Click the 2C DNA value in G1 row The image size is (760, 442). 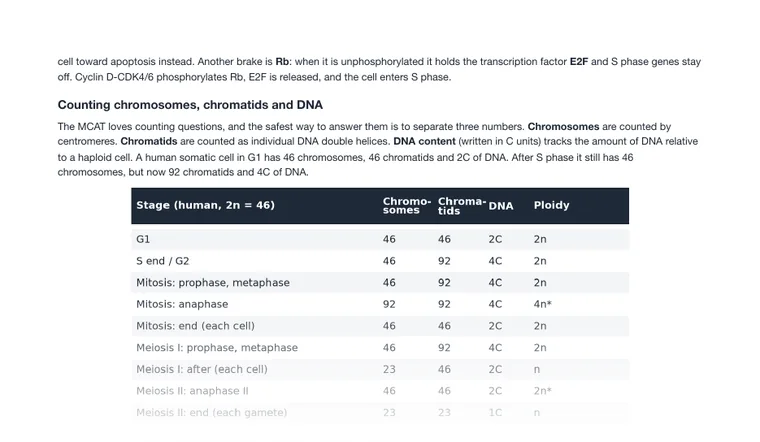(x=495, y=239)
